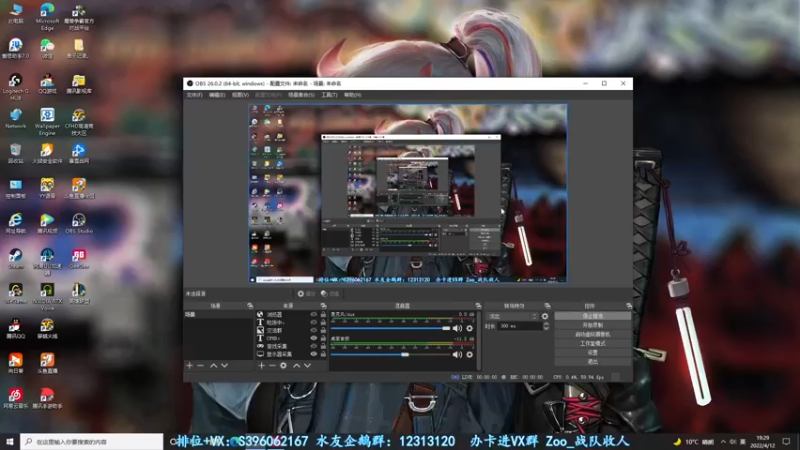Click 开始录制 button in Controls
The image size is (800, 450).
pyautogui.click(x=592, y=326)
